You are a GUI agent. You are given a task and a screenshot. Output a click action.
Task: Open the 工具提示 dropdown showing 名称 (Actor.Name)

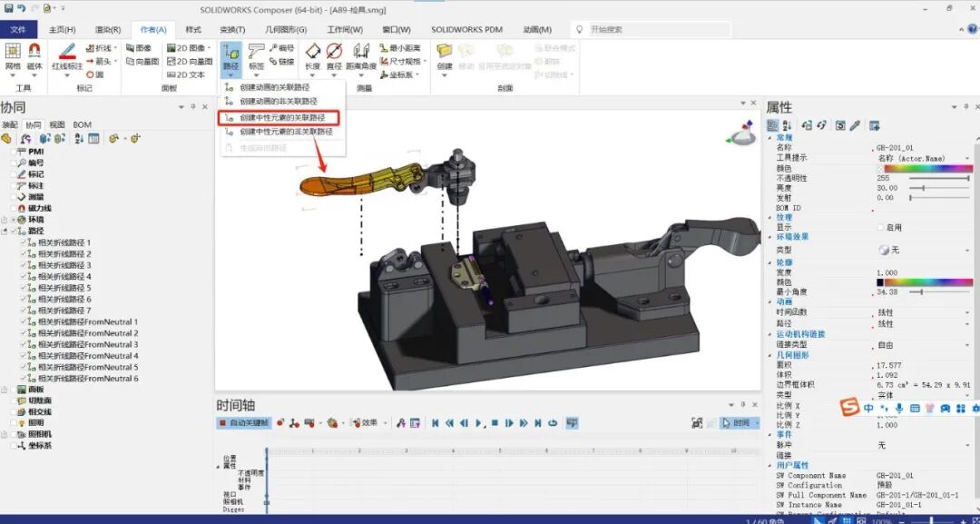(967, 157)
